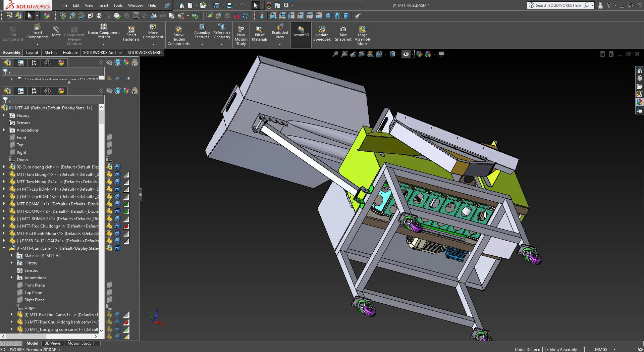This screenshot has height=352, width=644.
Task: Click Appearance swatch for MTT-Truc Chu dong<1>
Action: tap(126, 226)
